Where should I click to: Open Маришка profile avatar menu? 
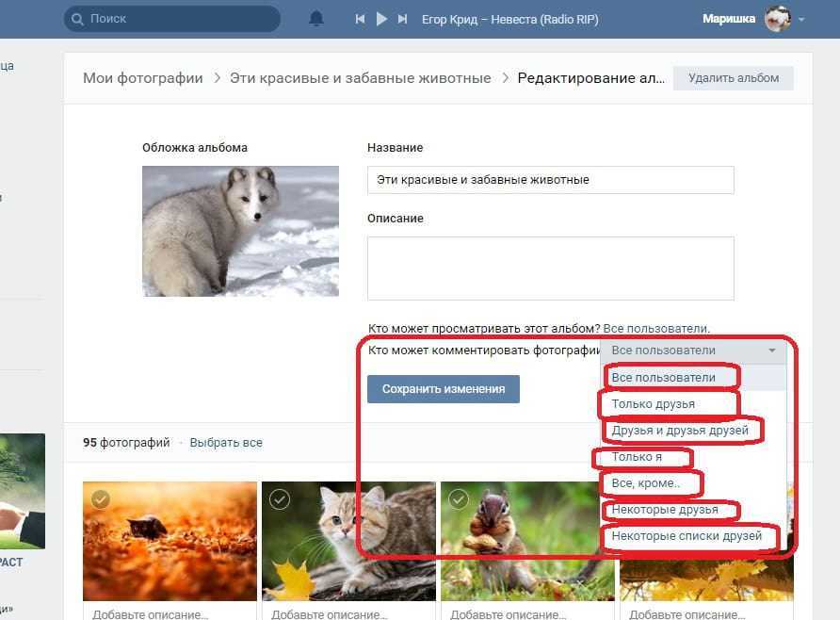click(x=777, y=19)
